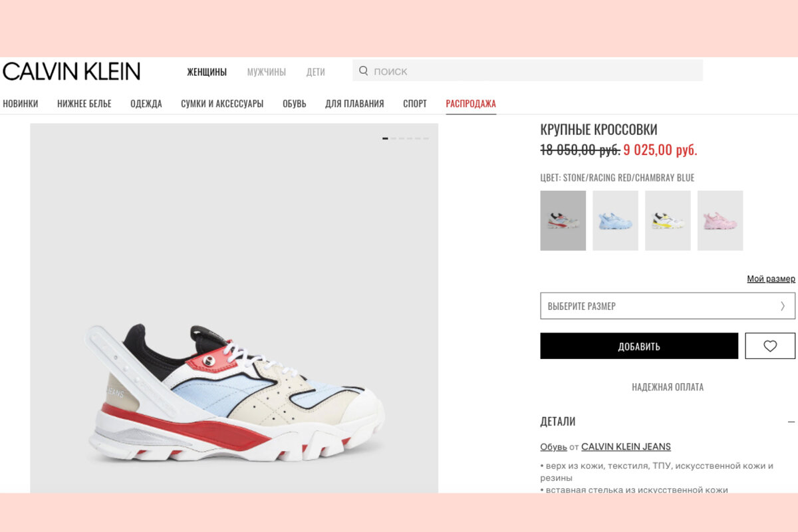Add sneakers to wishlist with heart icon

[770, 346]
